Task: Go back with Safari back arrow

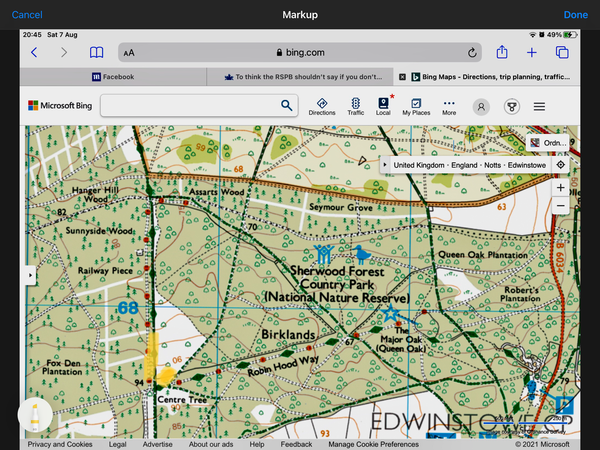Action: point(34,52)
